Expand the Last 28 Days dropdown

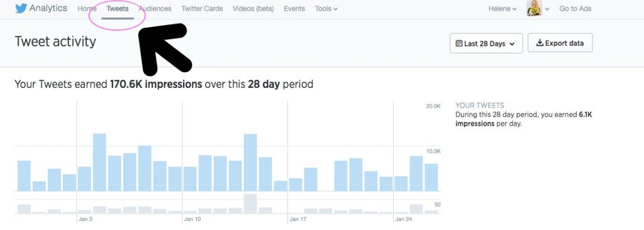click(x=486, y=43)
